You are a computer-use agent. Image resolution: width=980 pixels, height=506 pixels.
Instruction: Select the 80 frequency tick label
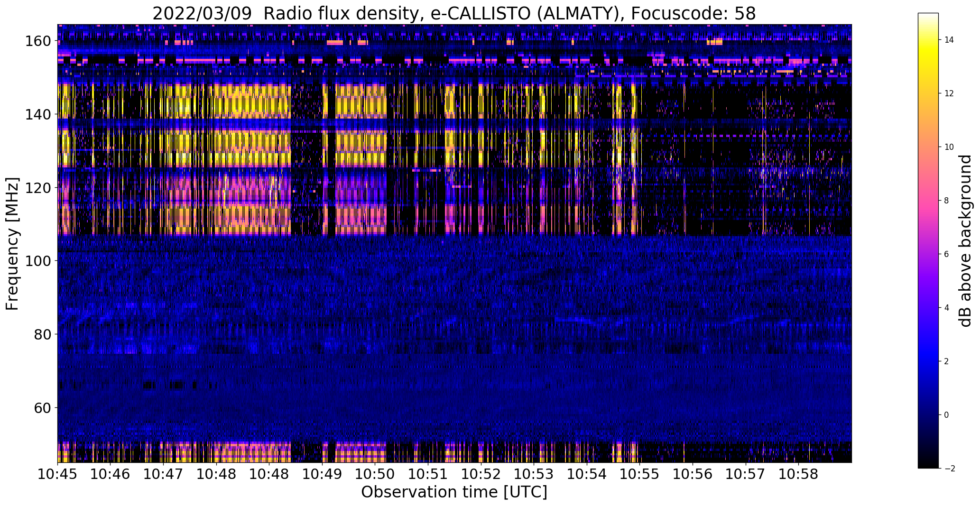tap(42, 334)
